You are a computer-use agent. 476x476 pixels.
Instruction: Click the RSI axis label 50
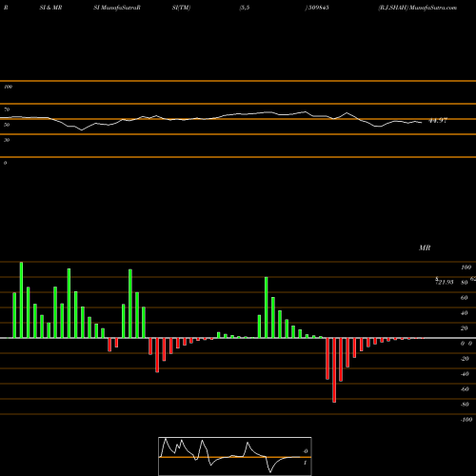[7, 125]
